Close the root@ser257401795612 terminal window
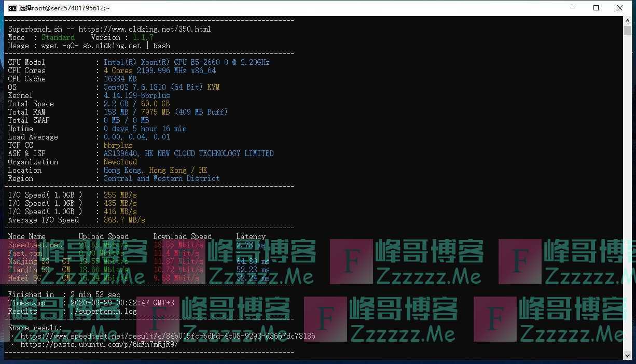This screenshot has width=636, height=364. click(620, 8)
